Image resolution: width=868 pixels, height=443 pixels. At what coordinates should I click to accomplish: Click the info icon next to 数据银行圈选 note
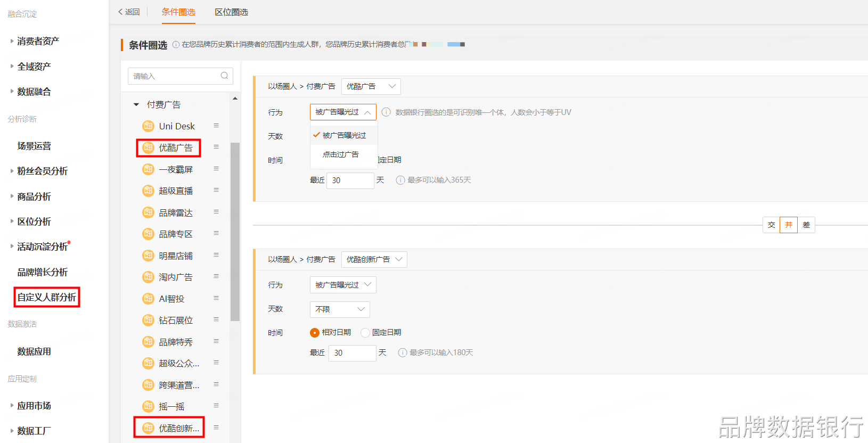coord(386,112)
